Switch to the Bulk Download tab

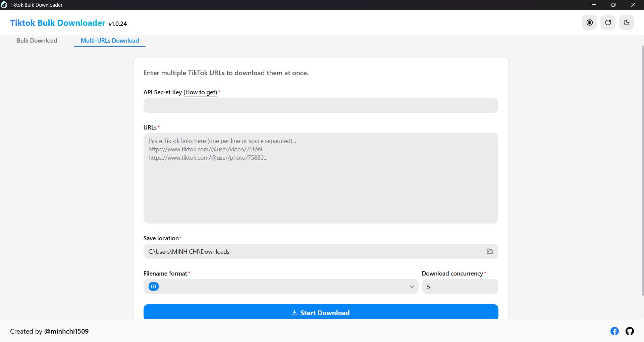[x=37, y=41]
